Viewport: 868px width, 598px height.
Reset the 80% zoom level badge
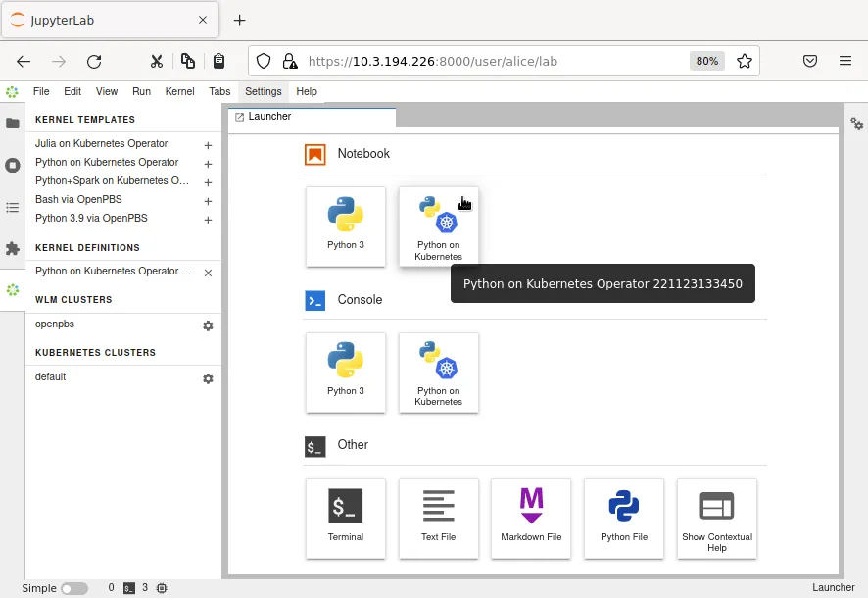pyautogui.click(x=707, y=61)
